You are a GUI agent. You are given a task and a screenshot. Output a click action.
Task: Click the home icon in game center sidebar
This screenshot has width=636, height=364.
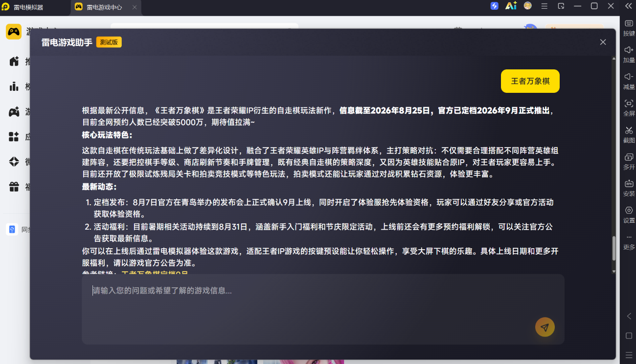point(14,62)
